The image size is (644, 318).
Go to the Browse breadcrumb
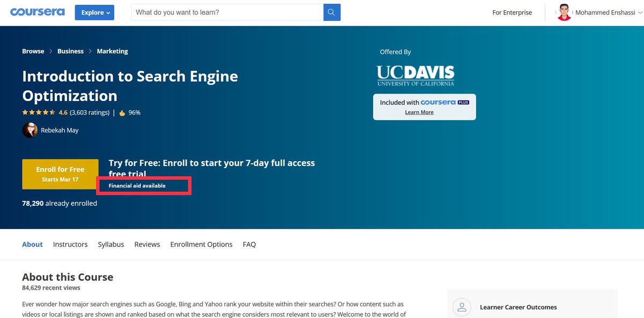(33, 51)
